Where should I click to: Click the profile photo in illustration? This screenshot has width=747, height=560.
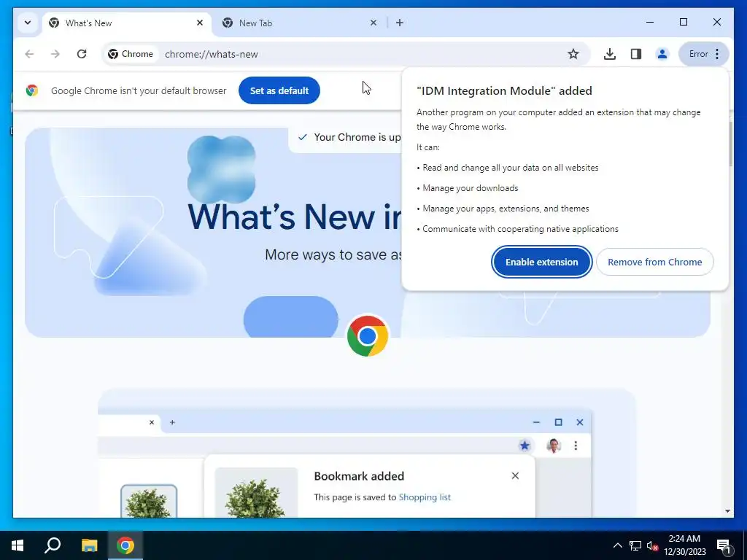[x=554, y=446]
